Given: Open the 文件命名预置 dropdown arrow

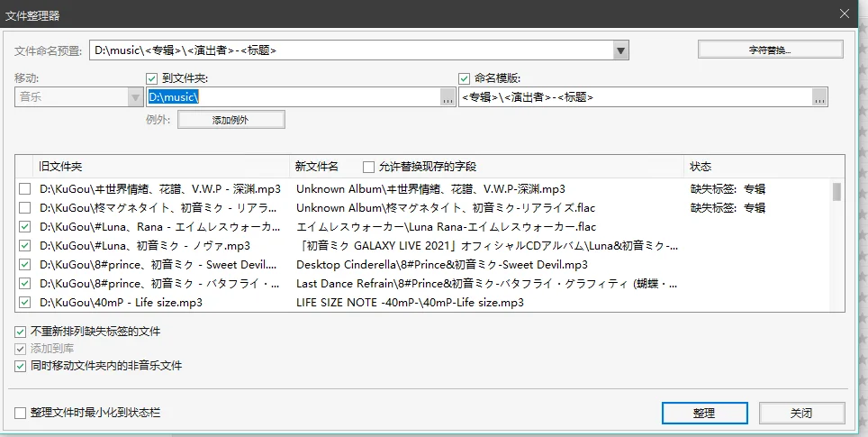Looking at the screenshot, I should coord(620,50).
